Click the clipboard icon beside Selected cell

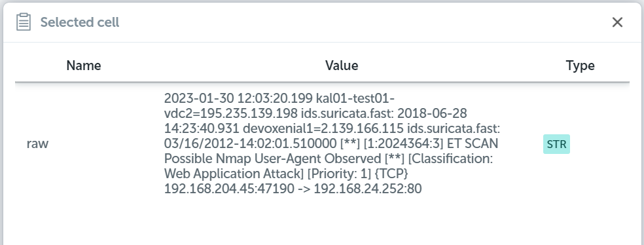coord(24,22)
